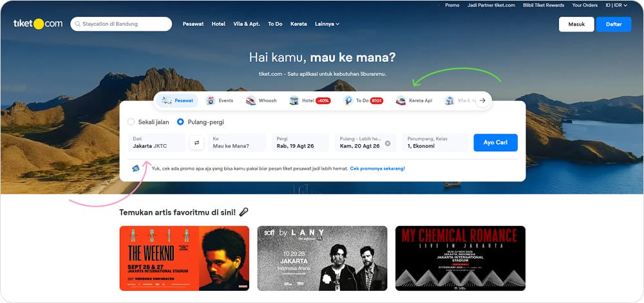Viewport: 644px width, 303px height.
Task: Click the Hotel building icon
Action: click(x=294, y=100)
